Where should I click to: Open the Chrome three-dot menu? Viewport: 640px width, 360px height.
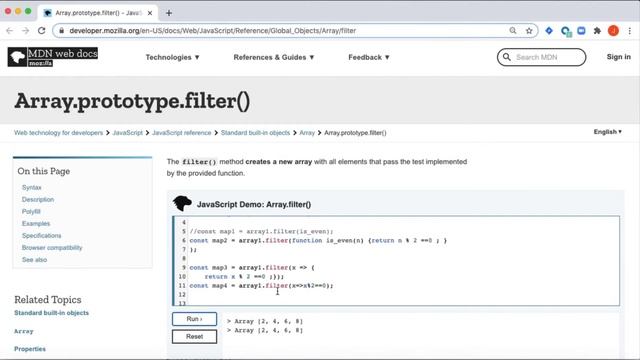[x=629, y=31]
